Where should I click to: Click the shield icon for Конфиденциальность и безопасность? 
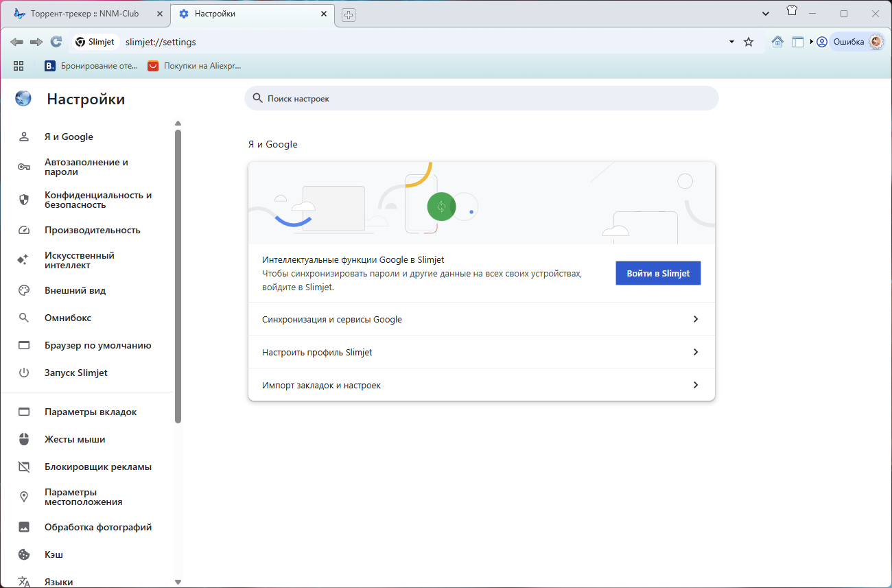24,200
